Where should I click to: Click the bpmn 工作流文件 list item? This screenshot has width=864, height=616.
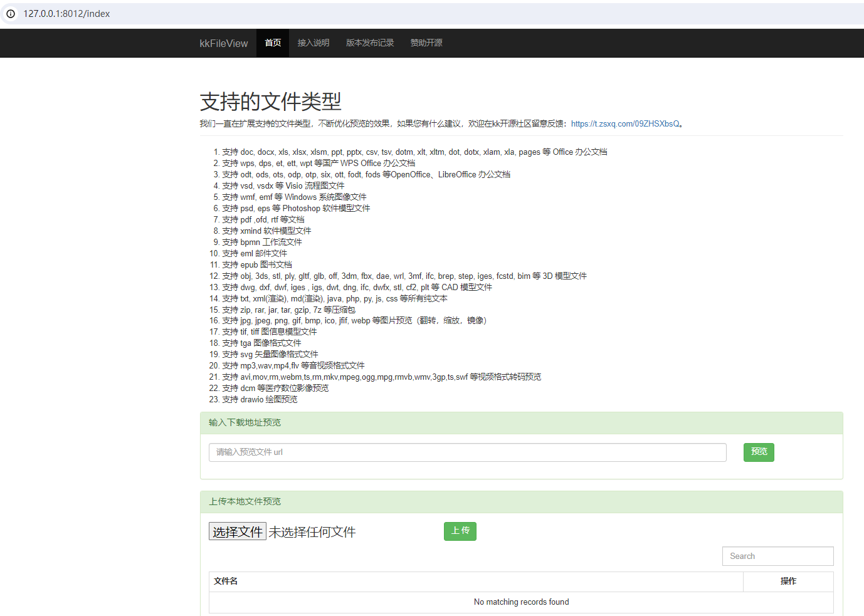click(x=262, y=243)
